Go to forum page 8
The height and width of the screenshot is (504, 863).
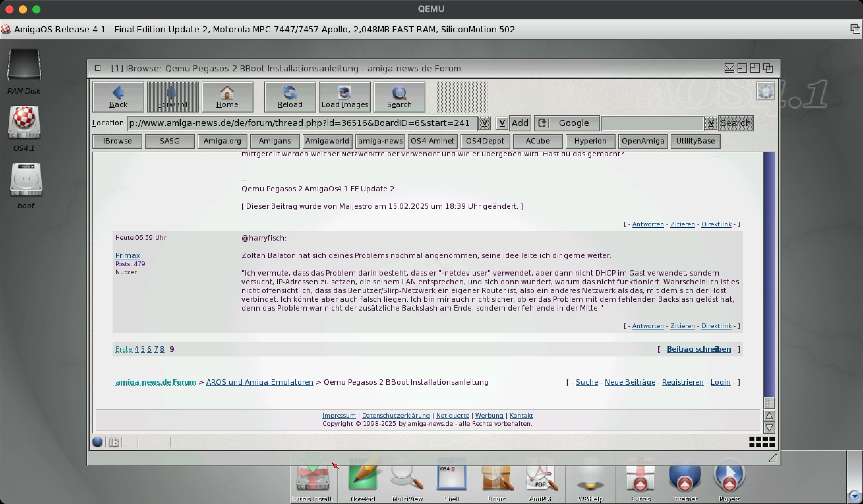tap(162, 349)
